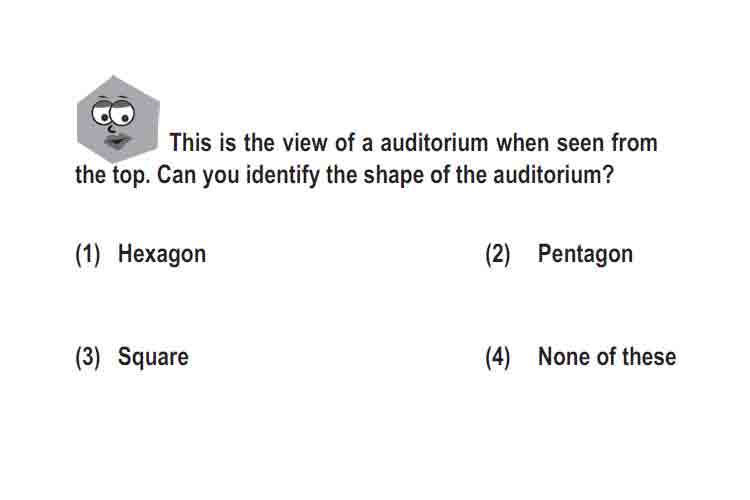Select the Hexagon answer option
750x500 pixels.
(162, 254)
